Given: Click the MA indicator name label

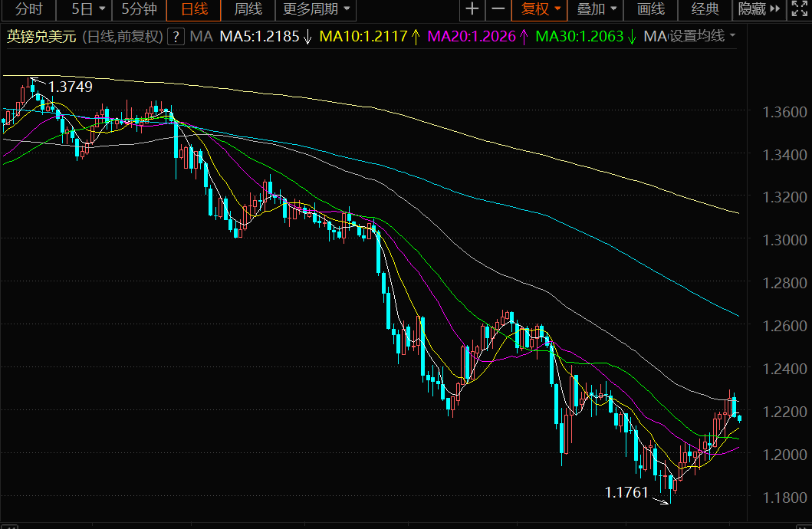Looking at the screenshot, I should (201, 37).
